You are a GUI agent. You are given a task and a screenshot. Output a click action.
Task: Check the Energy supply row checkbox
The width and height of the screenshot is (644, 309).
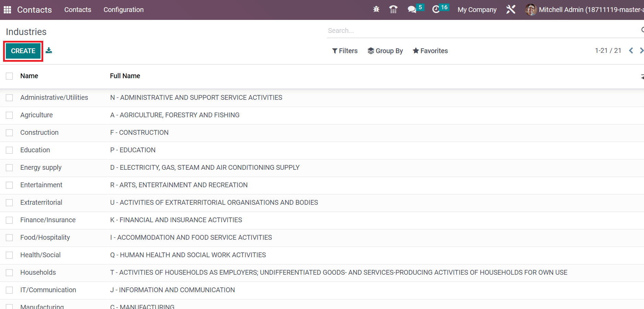coord(9,168)
